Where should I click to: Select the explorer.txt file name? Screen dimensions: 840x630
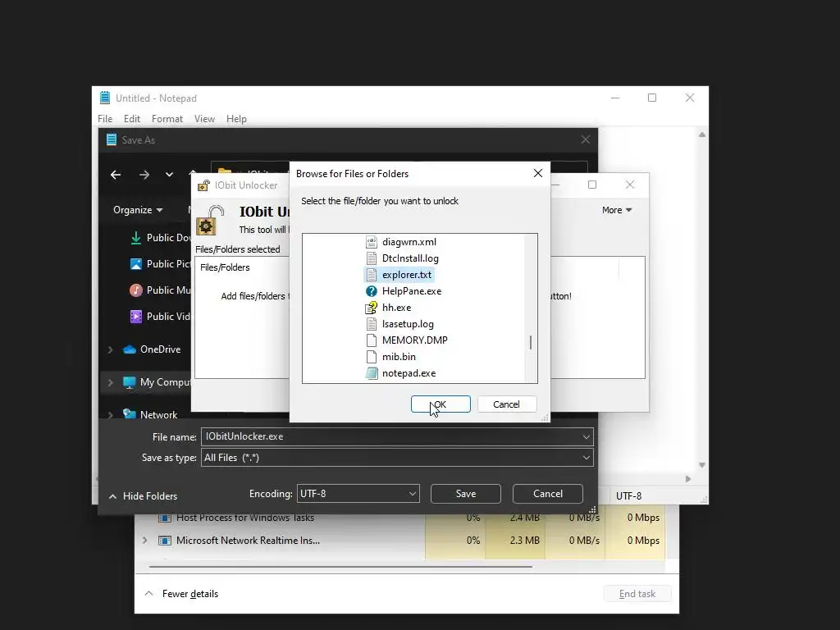point(407,275)
